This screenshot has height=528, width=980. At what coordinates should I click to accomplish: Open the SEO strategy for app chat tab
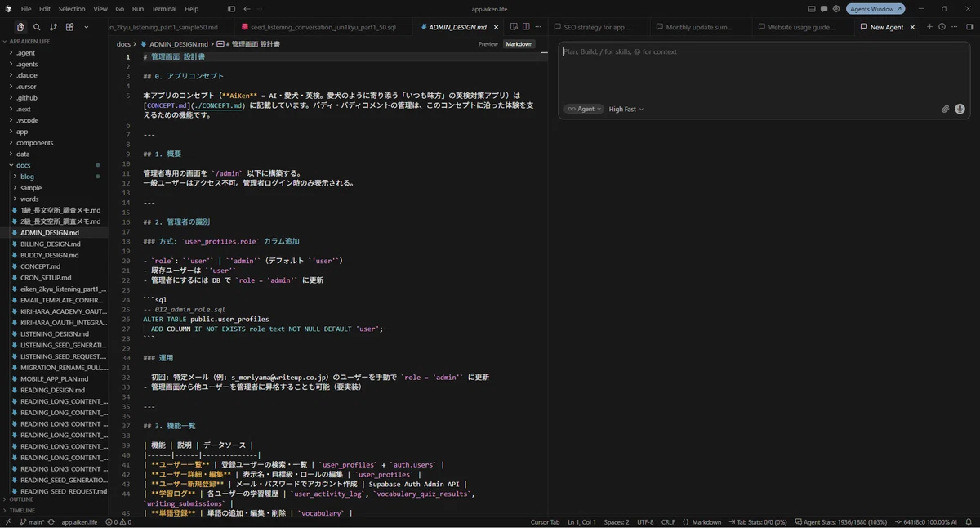tap(598, 27)
